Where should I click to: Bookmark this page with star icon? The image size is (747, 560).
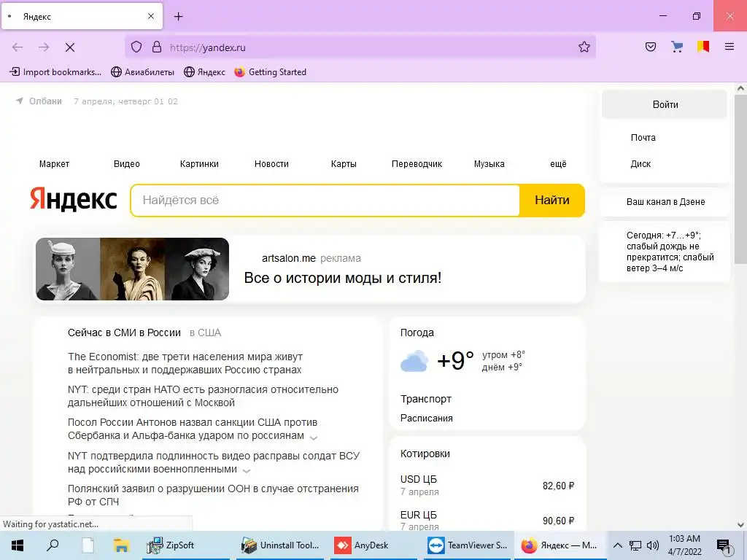[x=584, y=47]
